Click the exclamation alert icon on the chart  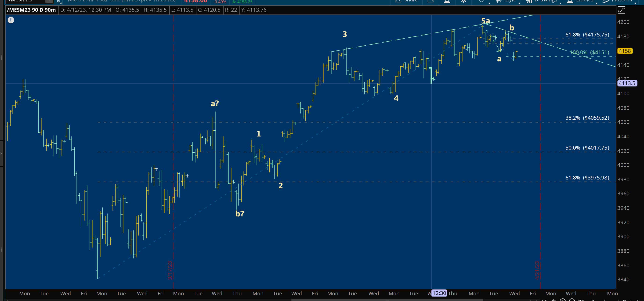(x=11, y=20)
